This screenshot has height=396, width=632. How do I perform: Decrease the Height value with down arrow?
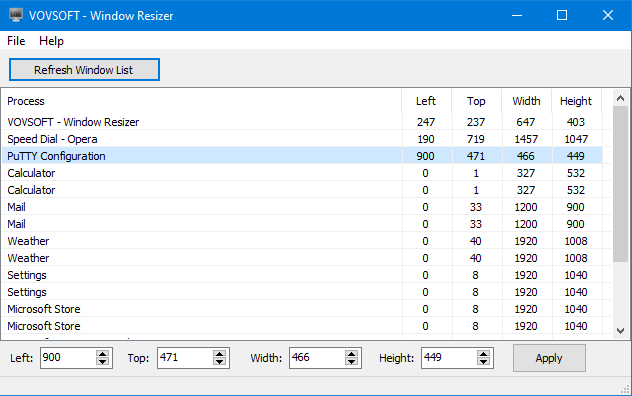point(483,362)
